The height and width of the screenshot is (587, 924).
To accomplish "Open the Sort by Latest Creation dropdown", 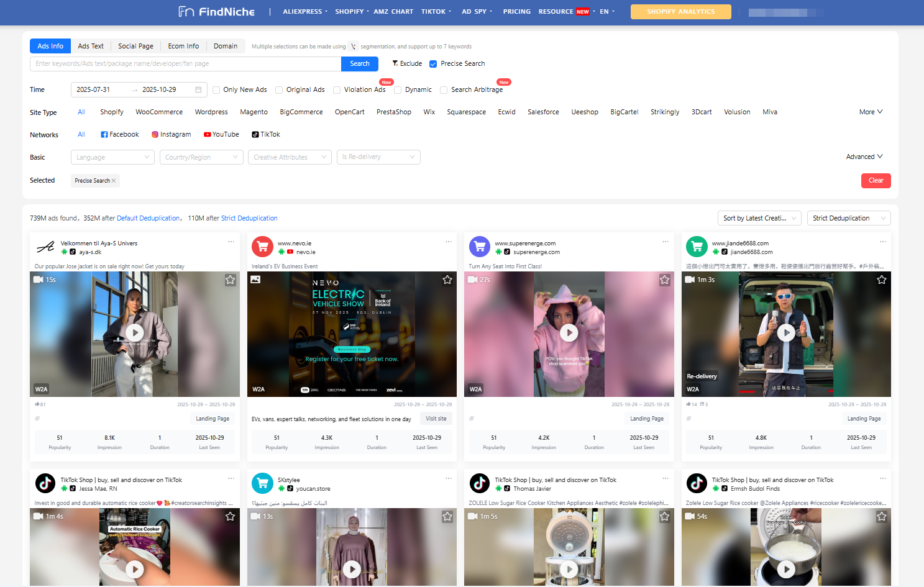I will [x=759, y=218].
